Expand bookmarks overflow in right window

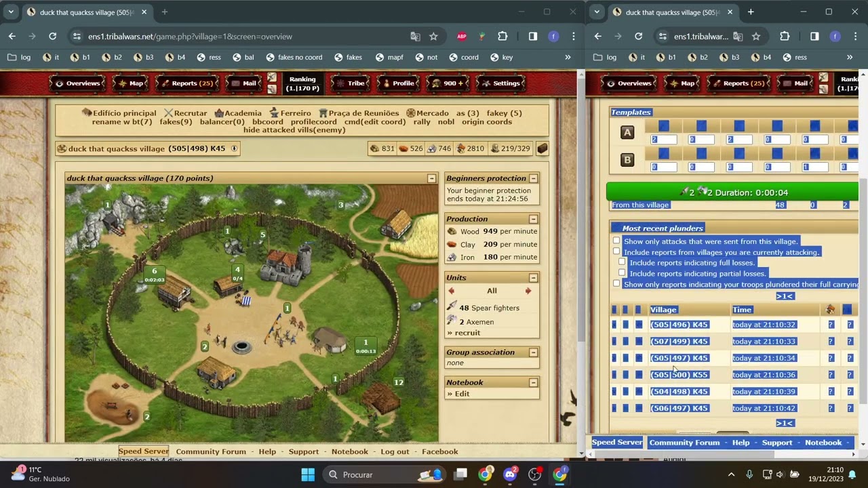click(850, 58)
